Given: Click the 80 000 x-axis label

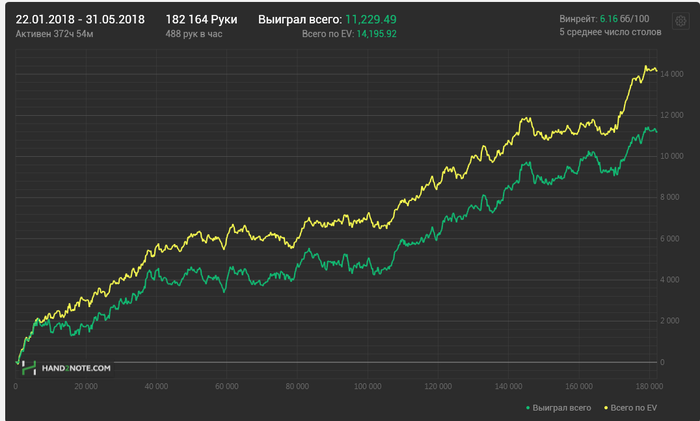Looking at the screenshot, I should click(x=297, y=386).
